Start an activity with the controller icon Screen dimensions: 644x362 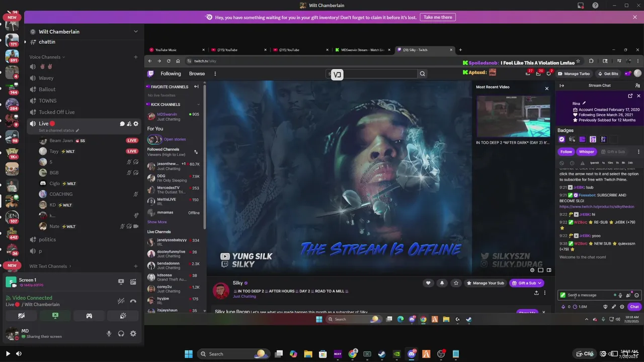point(89,316)
